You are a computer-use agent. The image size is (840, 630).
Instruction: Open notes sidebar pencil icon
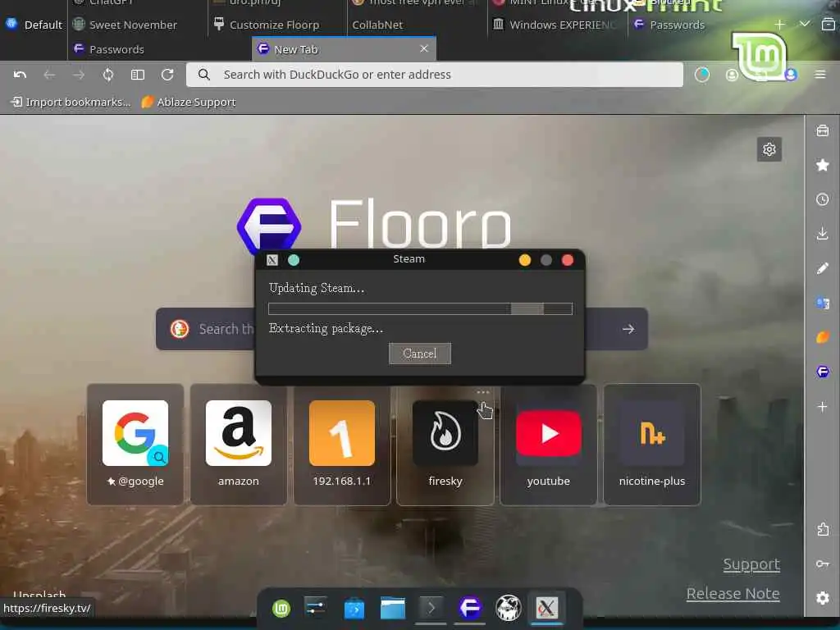coord(822,268)
